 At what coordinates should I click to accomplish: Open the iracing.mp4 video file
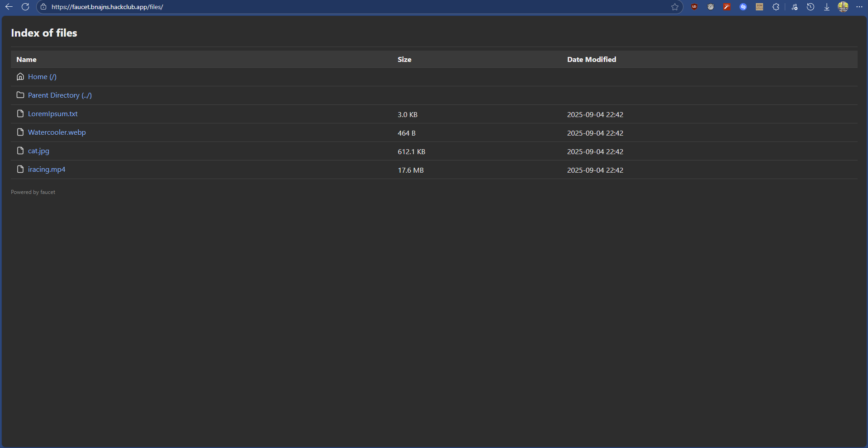[x=47, y=170]
